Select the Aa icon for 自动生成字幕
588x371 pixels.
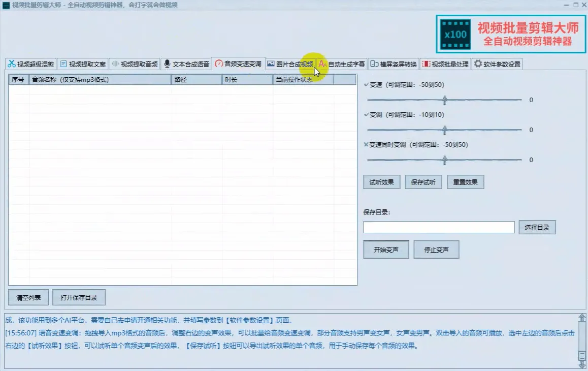tap(322, 64)
